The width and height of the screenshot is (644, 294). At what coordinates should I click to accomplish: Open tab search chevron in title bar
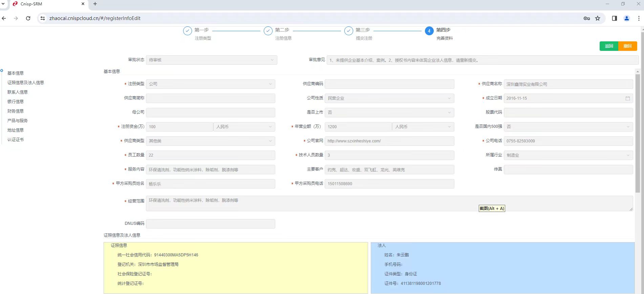tap(3, 4)
